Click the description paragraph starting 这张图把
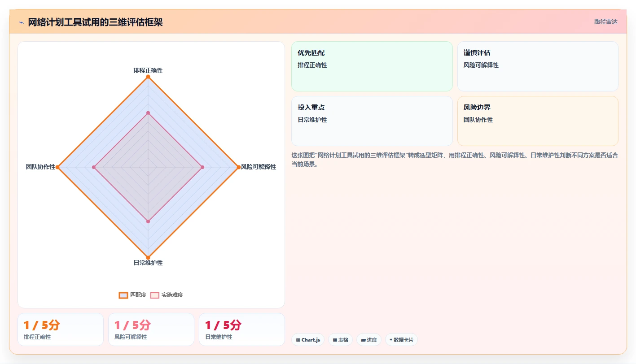Image resolution: width=636 pixels, height=364 pixels. click(x=455, y=160)
